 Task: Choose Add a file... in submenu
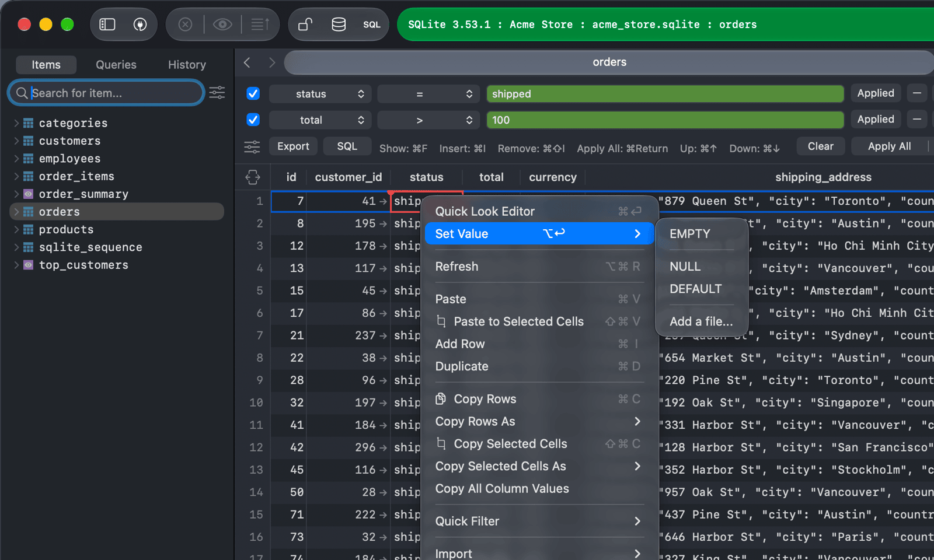coord(702,321)
